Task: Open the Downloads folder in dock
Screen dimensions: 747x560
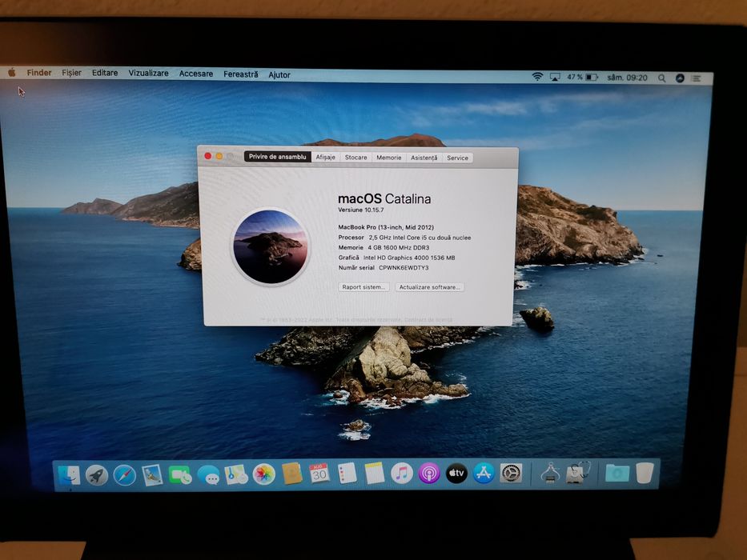Action: [x=617, y=473]
